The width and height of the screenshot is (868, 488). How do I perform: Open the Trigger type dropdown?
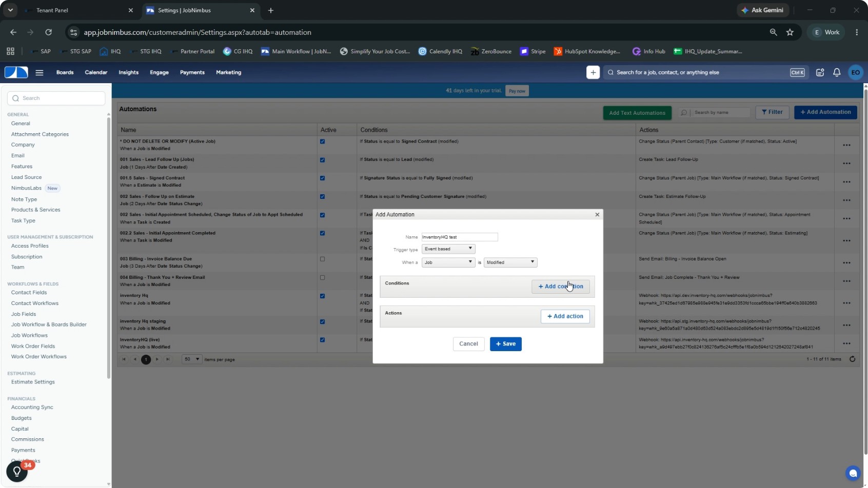click(x=448, y=249)
